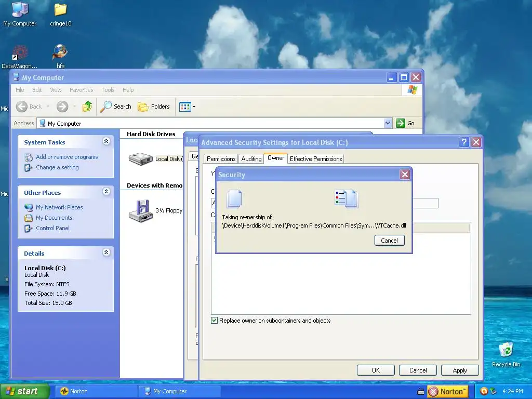Go up one folder level
Image resolution: width=532 pixels, height=399 pixels.
point(87,107)
